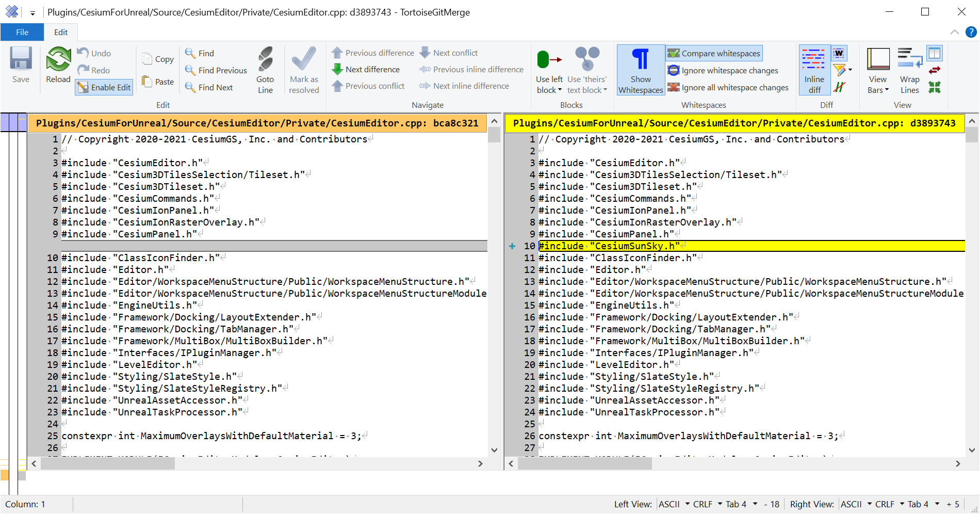
Task: Jump to Next difference
Action: point(366,69)
